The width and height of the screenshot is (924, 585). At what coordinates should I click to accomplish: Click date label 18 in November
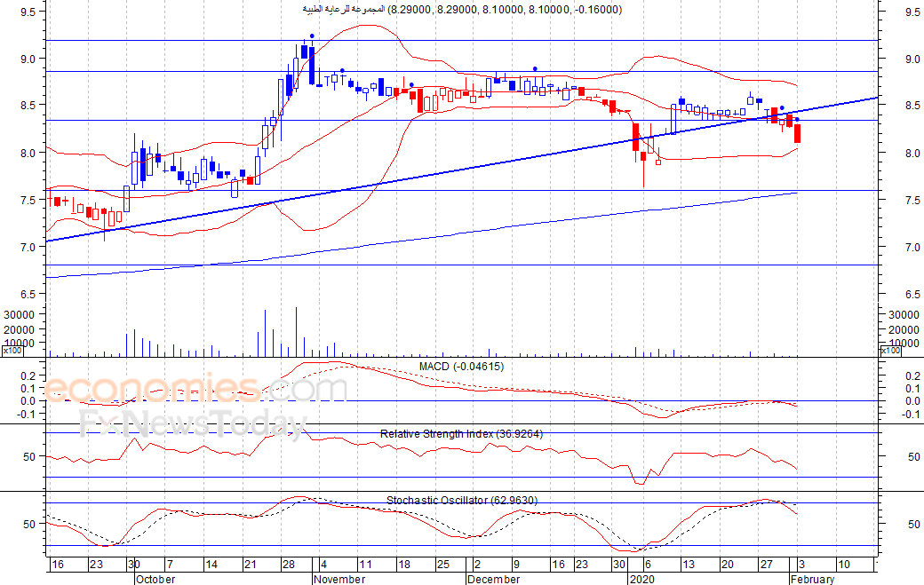coord(403,565)
